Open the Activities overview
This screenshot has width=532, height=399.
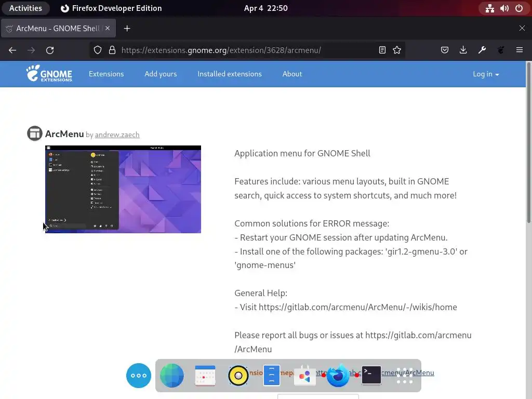pos(25,8)
